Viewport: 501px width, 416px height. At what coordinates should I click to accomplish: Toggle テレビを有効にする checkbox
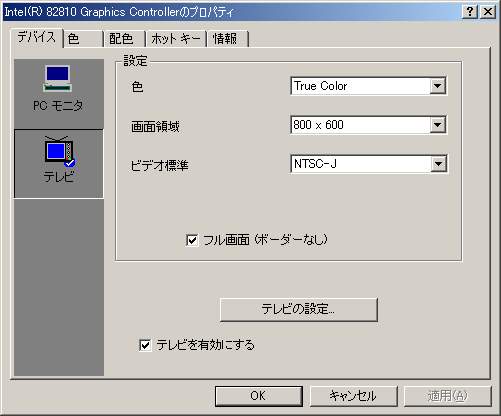tap(145, 345)
